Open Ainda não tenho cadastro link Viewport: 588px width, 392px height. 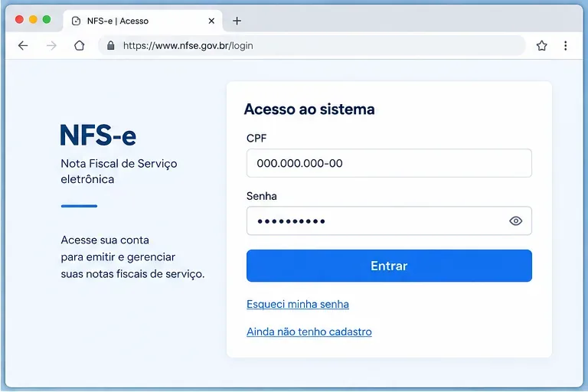(x=309, y=332)
